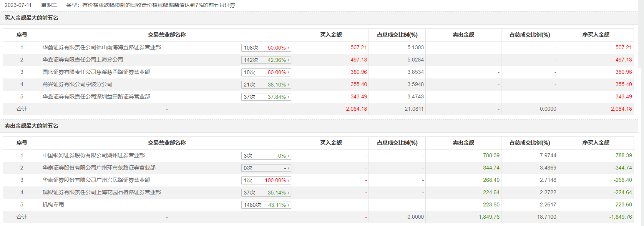This screenshot has width=644, height=226.
Task: Click 买入金额 header in top buy table
Action: click(x=330, y=35)
